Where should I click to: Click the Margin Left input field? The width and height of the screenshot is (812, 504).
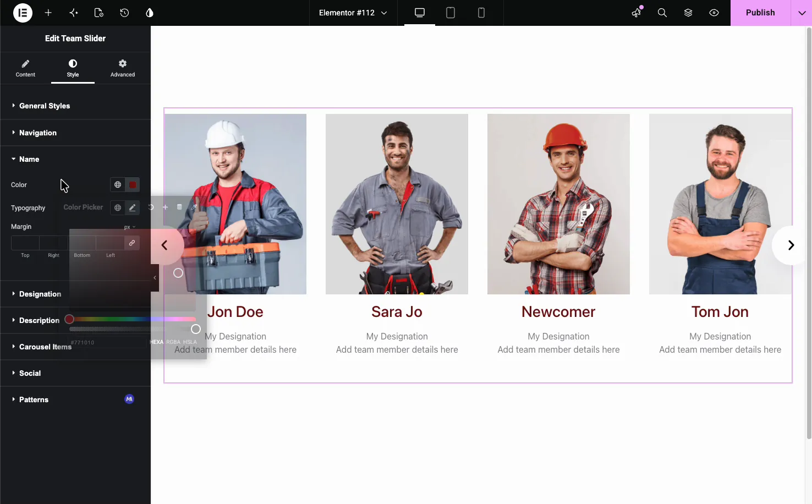point(111,243)
